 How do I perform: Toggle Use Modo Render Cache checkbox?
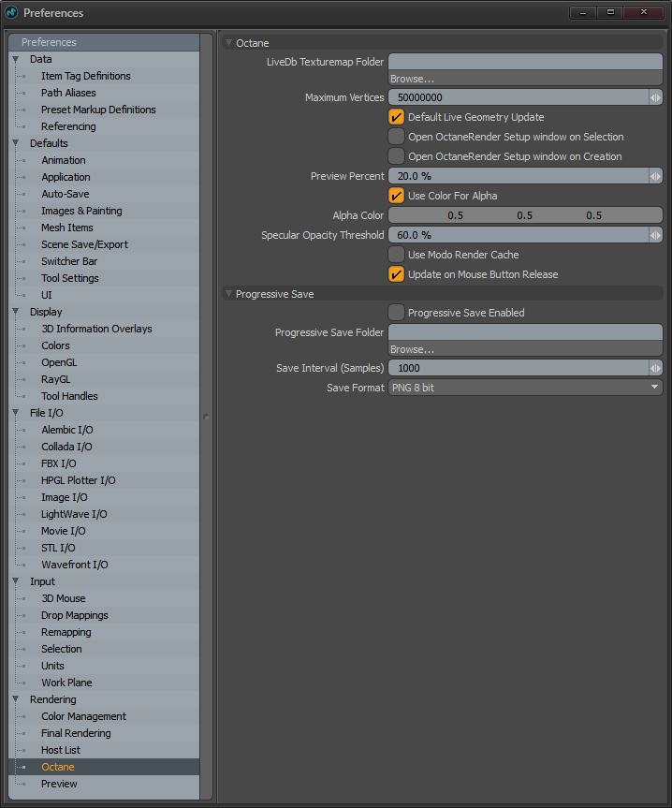click(x=397, y=255)
